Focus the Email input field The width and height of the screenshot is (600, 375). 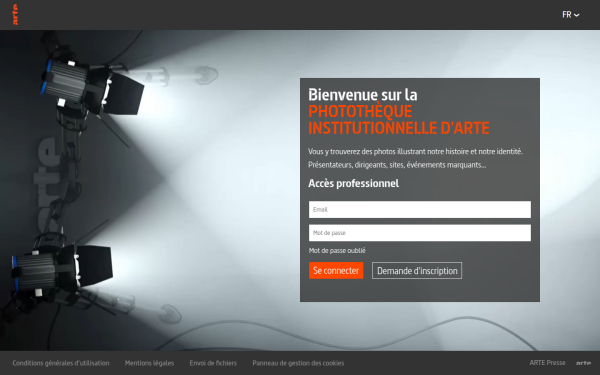(x=420, y=209)
